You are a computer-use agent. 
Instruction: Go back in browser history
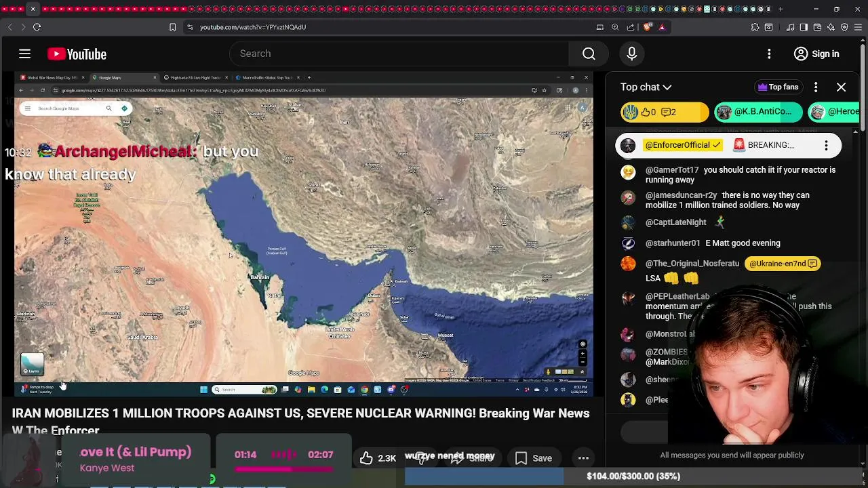point(9,27)
